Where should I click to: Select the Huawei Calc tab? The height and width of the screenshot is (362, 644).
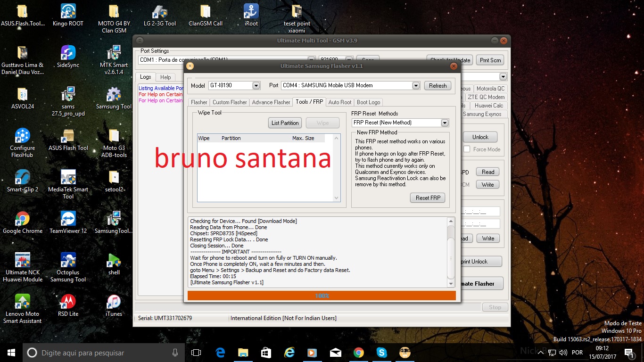click(x=489, y=106)
